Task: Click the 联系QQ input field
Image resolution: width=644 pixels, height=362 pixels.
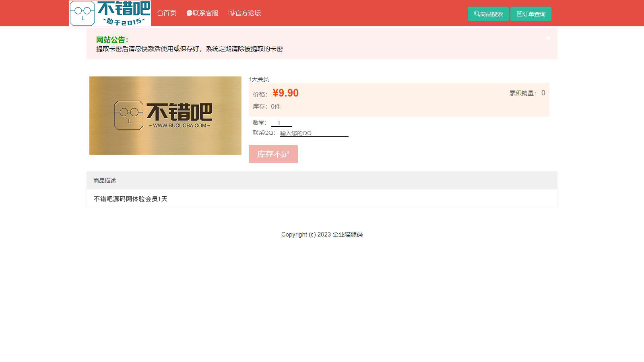Action: click(314, 133)
